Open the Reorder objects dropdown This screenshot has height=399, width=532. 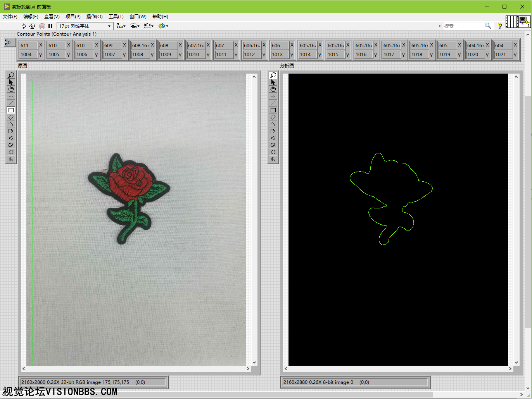[163, 26]
